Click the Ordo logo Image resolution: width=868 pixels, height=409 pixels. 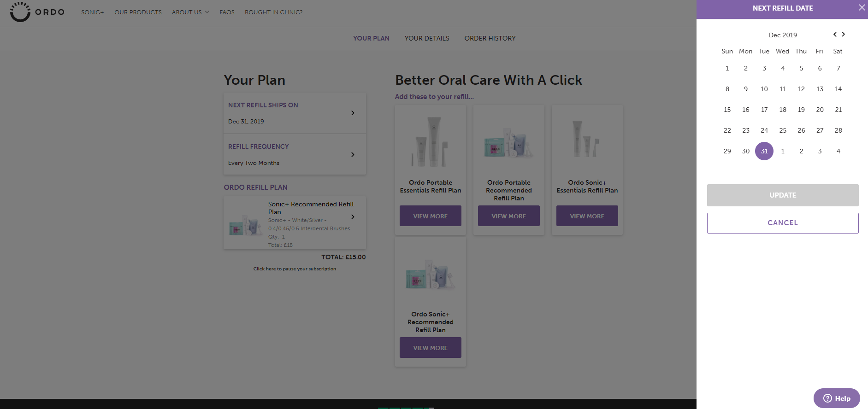click(37, 12)
